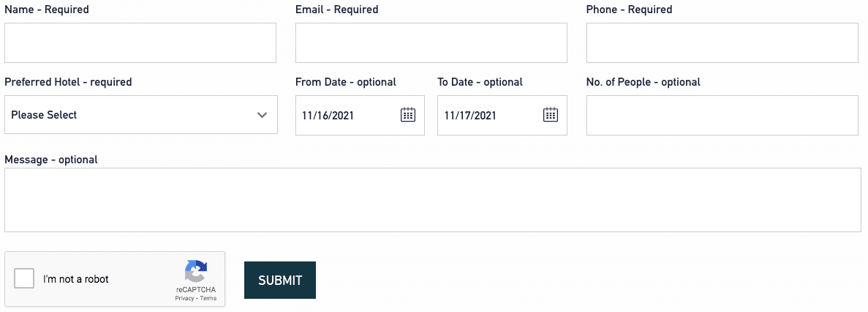
Task: Focus the No. of People input field
Action: [722, 115]
